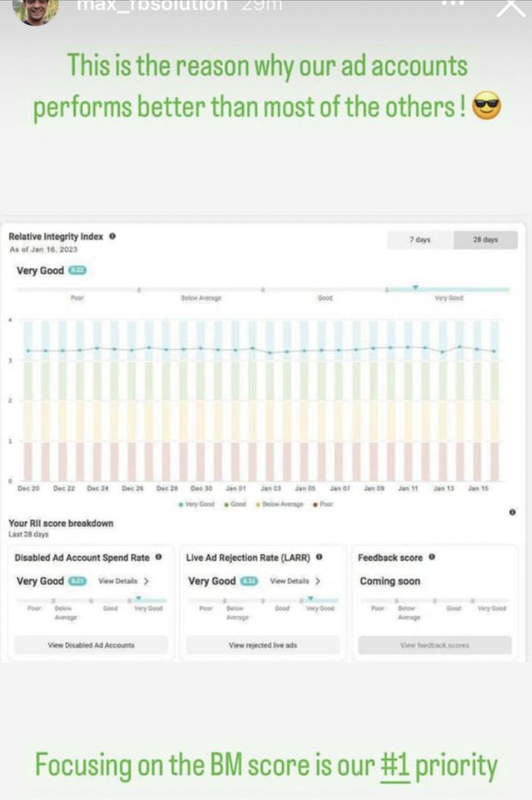Expand chevron next to LARR View Details

pyautogui.click(x=318, y=581)
